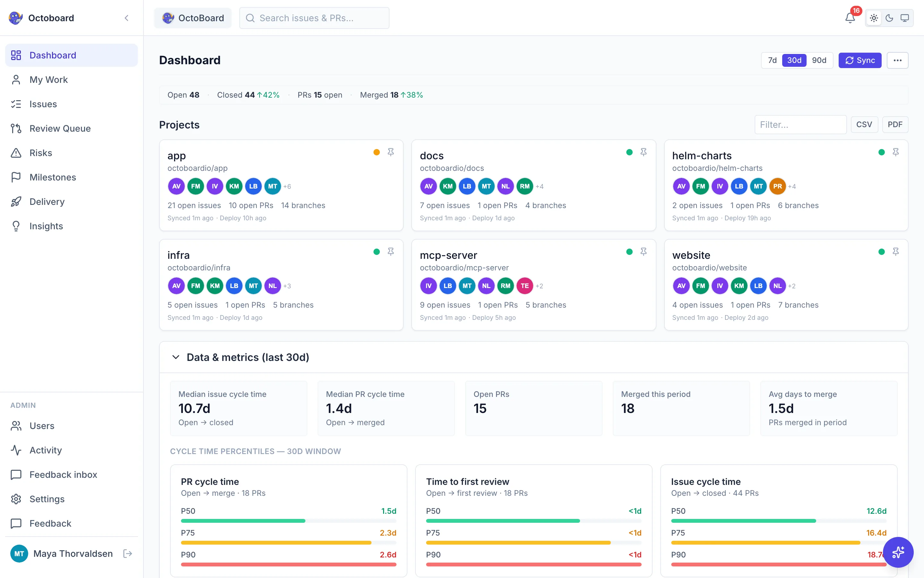
Task: Open admin Users page
Action: (72, 426)
